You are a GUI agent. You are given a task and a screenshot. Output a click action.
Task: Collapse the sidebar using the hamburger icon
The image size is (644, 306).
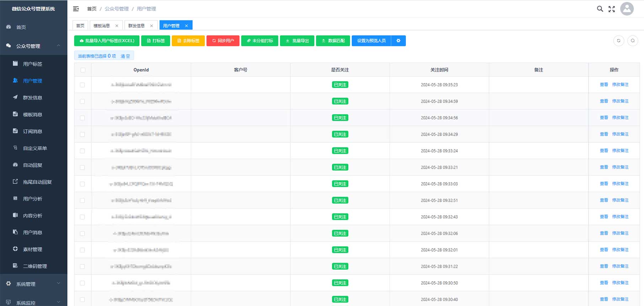coord(76,9)
